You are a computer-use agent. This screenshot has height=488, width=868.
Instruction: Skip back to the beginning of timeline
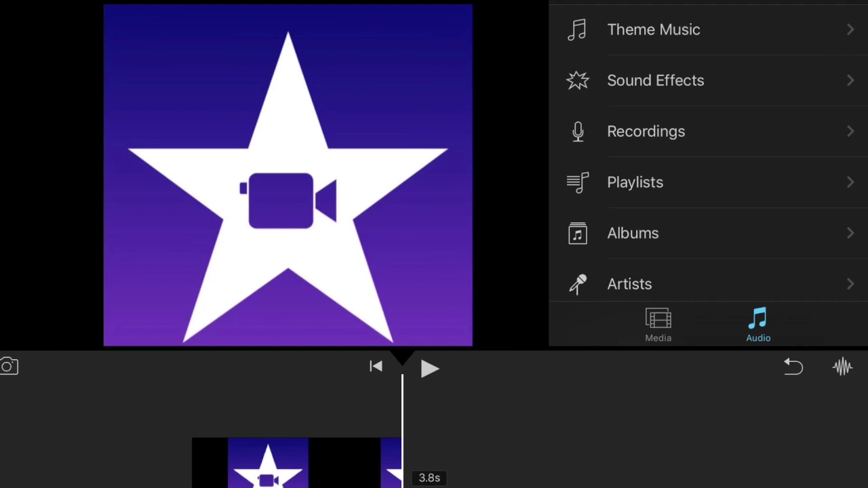tap(376, 367)
